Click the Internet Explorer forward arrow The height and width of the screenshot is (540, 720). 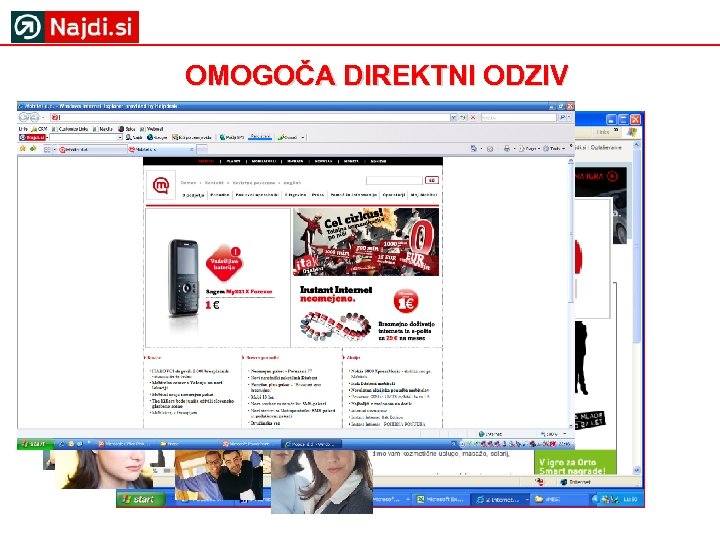click(34, 118)
